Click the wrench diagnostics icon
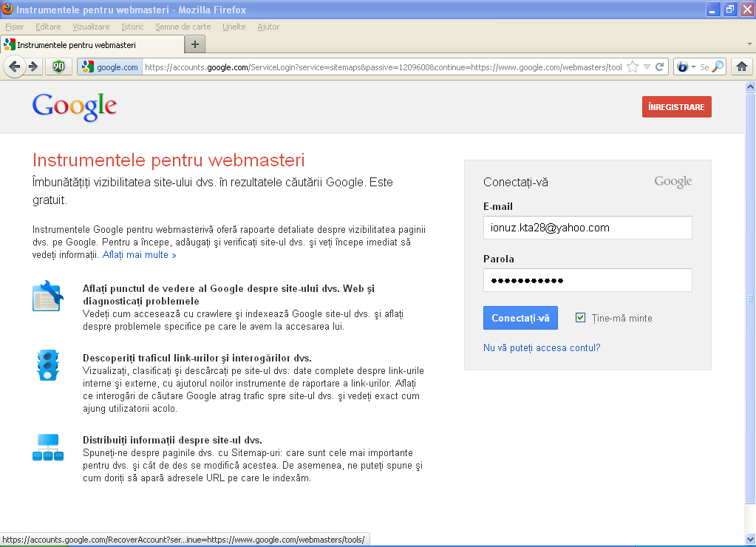756x547 pixels. click(48, 296)
